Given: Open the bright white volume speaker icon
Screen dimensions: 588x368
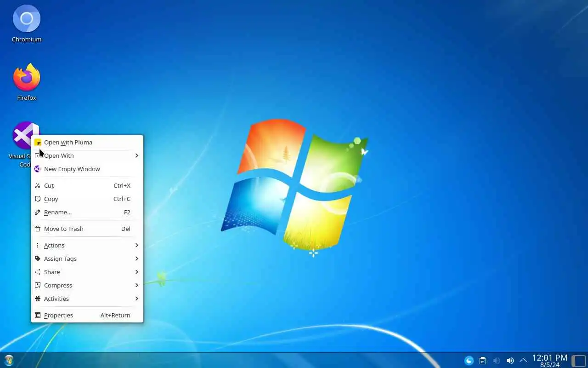Looking at the screenshot, I should [x=510, y=361].
